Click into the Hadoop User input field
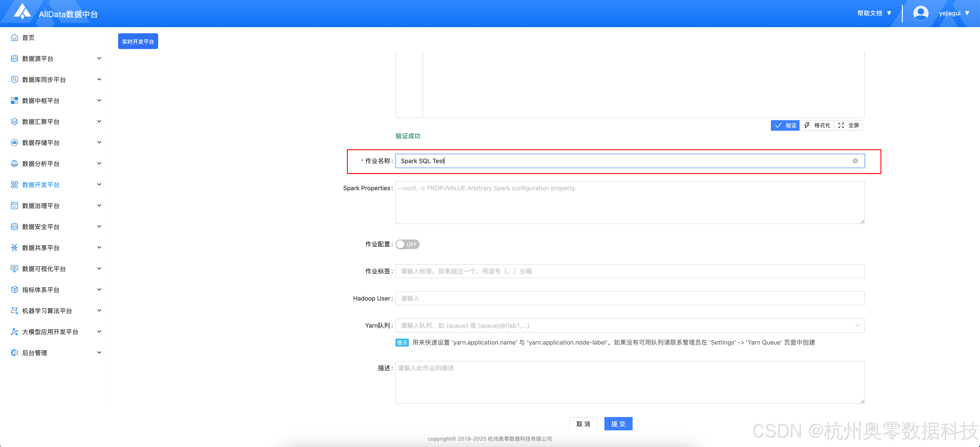The height and width of the screenshot is (447, 980). [x=630, y=299]
